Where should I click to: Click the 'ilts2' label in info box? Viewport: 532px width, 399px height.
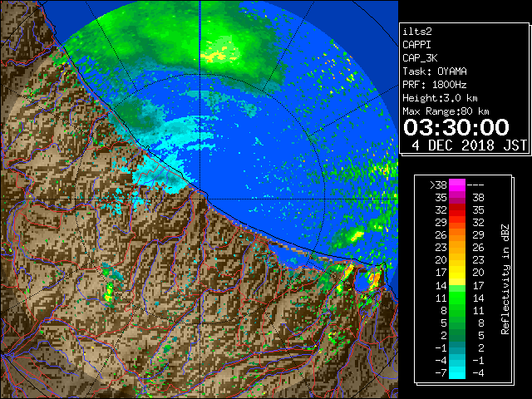(417, 32)
